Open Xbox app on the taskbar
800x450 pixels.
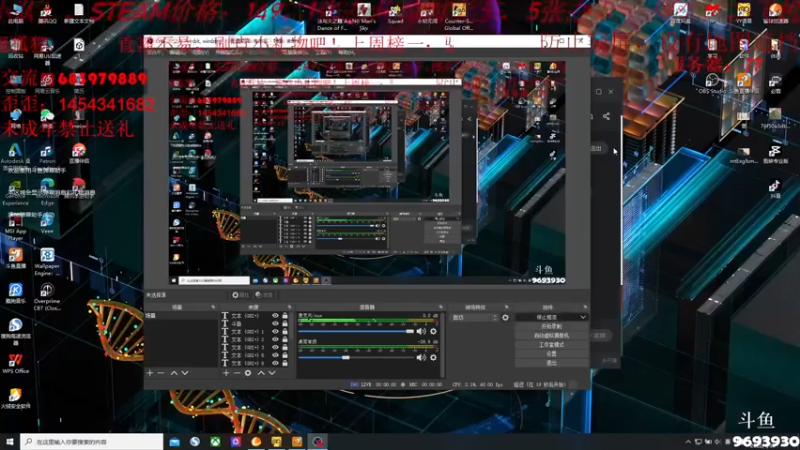[215, 441]
